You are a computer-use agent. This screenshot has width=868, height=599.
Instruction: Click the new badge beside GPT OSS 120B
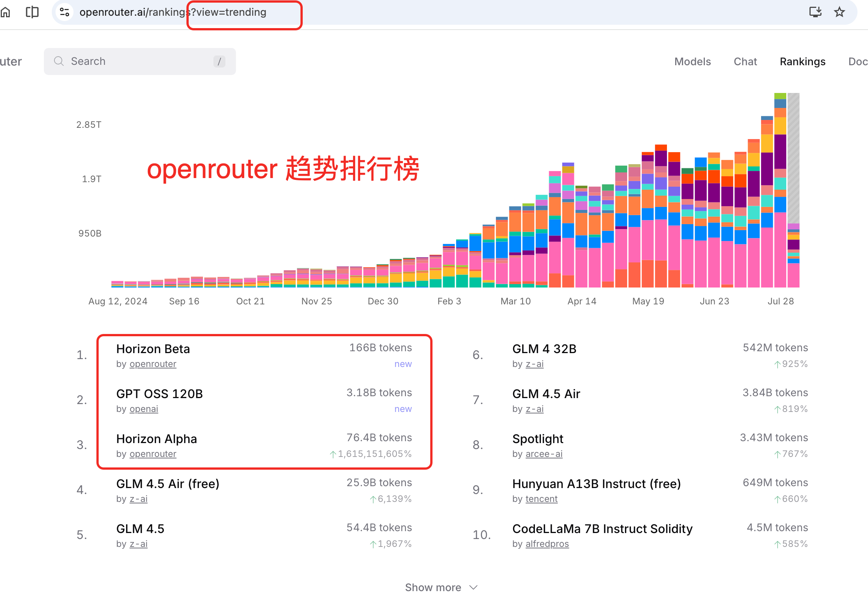403,409
